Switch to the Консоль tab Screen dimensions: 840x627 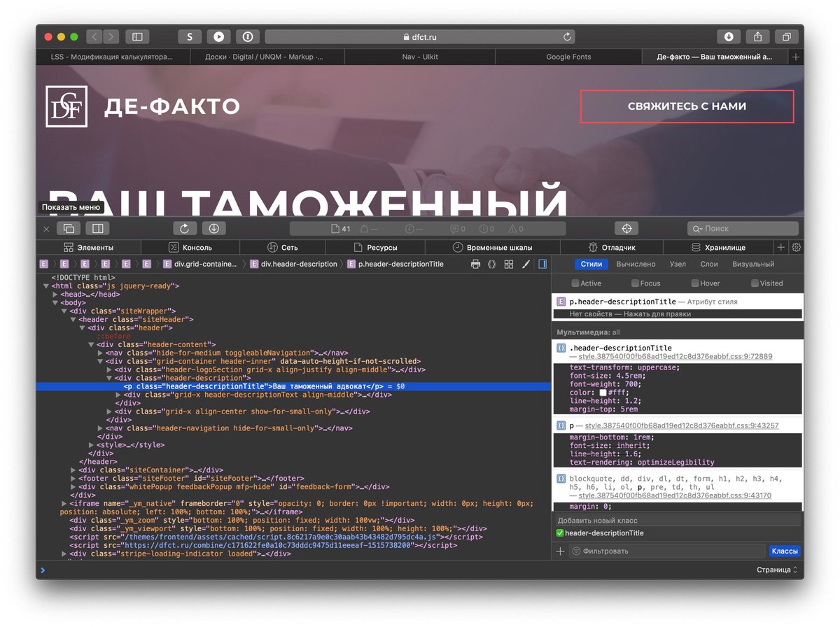[190, 247]
